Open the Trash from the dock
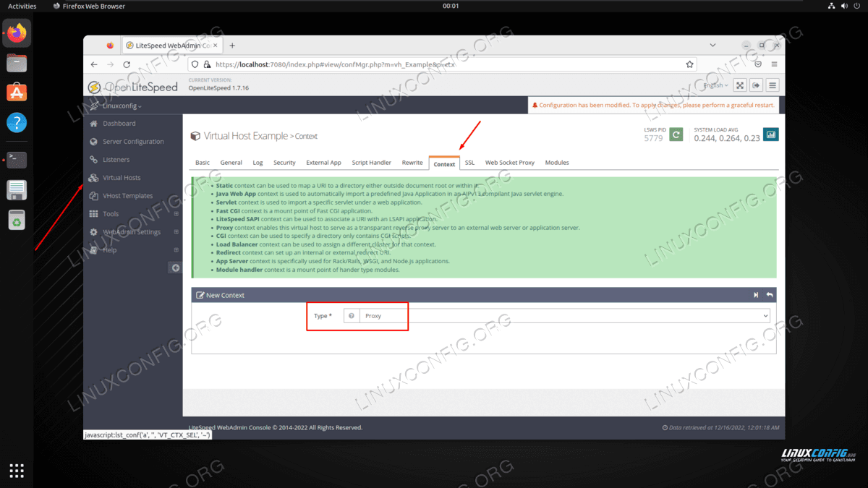 (x=17, y=219)
